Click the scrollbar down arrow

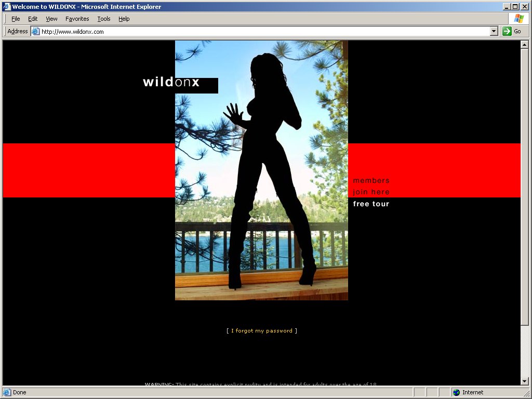coord(524,382)
